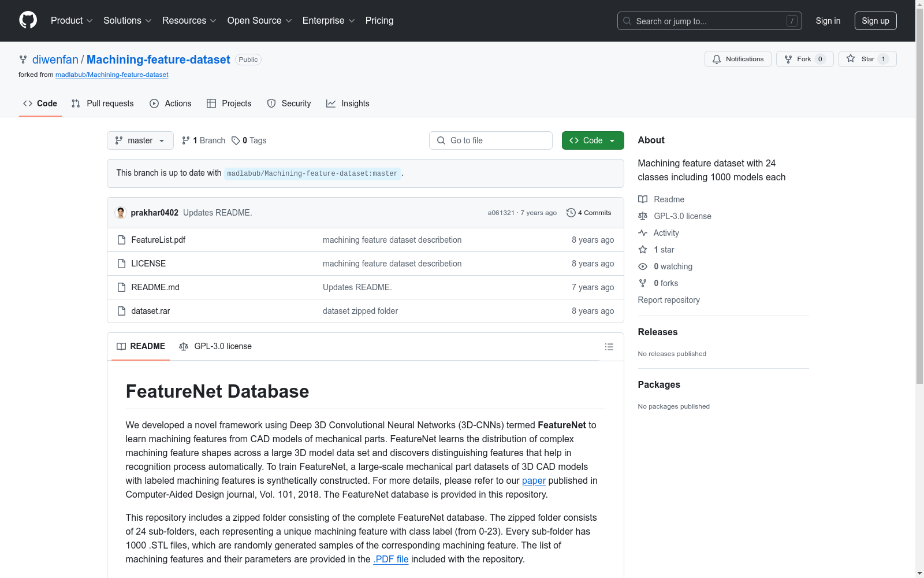
Task: Open the Enterprise dropdown
Action: point(329,20)
